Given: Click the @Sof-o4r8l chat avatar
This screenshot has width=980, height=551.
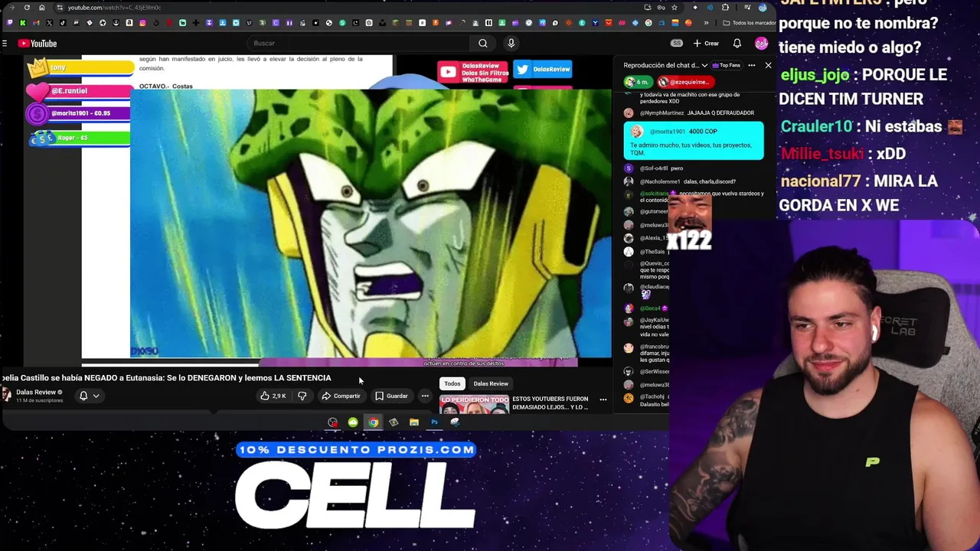Looking at the screenshot, I should 629,168.
